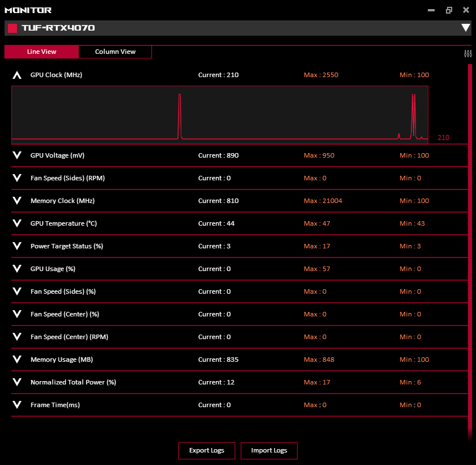This screenshot has height=465, width=476.
Task: Expand Fan Speed (Center) (%) row
Action: [17, 314]
